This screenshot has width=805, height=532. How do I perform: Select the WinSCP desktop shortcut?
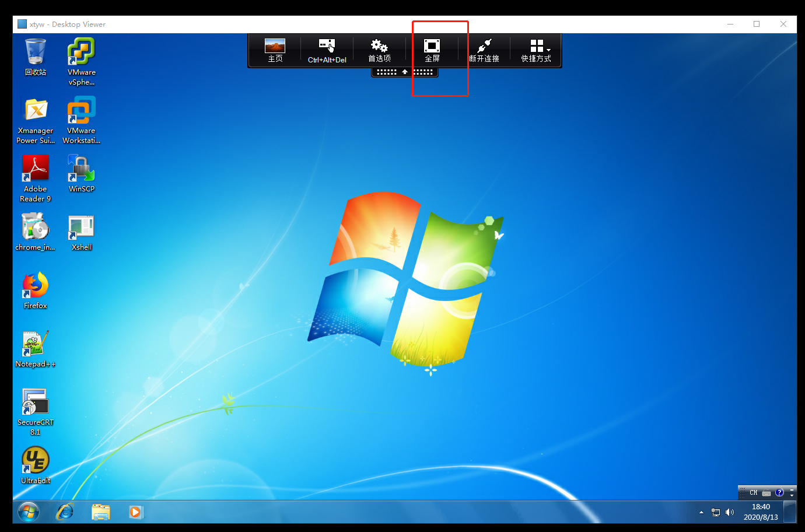click(x=82, y=174)
